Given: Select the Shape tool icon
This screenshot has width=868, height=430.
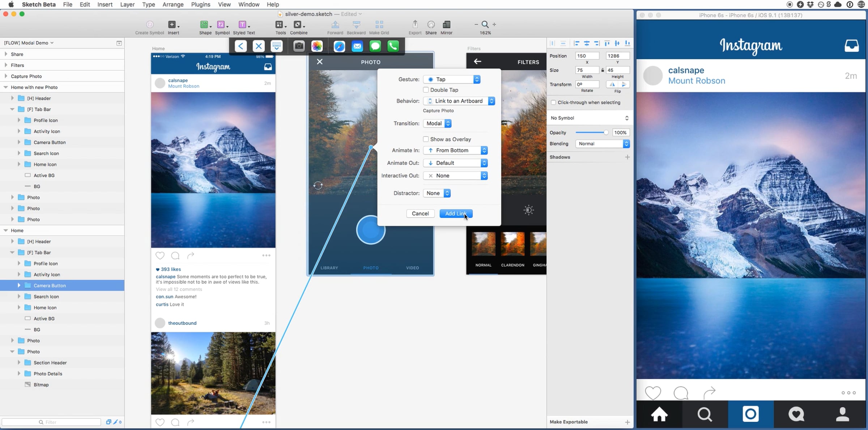Looking at the screenshot, I should pyautogui.click(x=205, y=25).
